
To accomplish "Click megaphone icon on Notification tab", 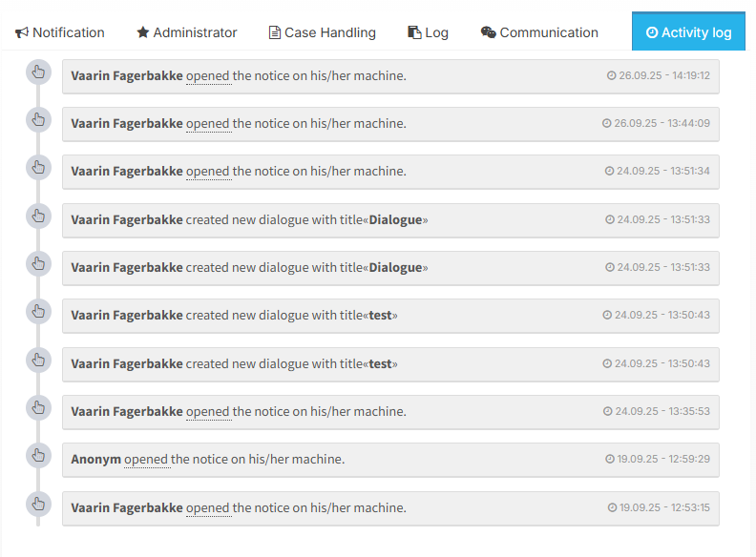I will [22, 32].
